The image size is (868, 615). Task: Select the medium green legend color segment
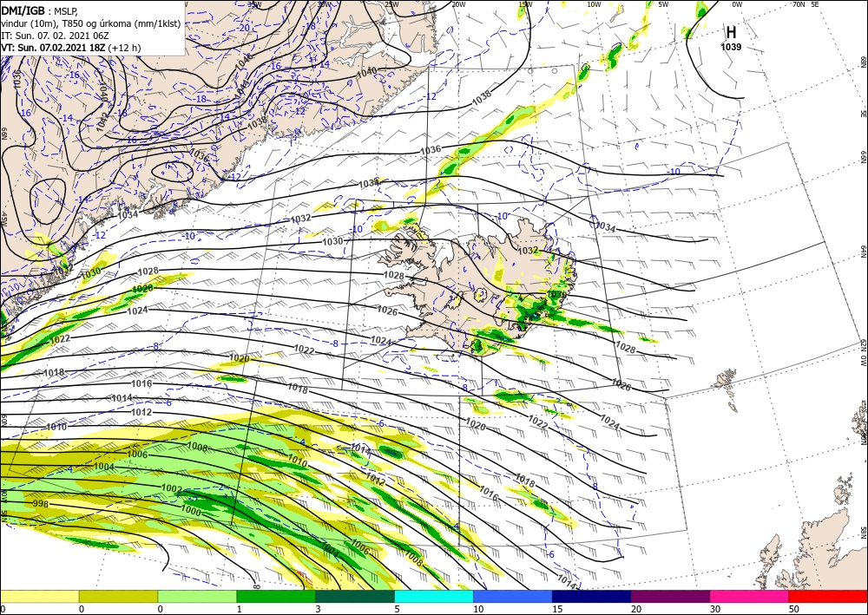pyautogui.click(x=276, y=596)
